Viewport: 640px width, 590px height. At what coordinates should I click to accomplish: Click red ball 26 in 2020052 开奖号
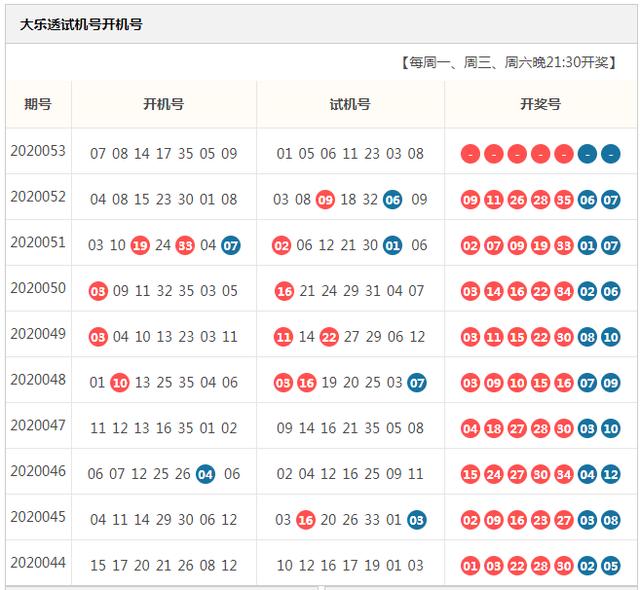pyautogui.click(x=517, y=200)
